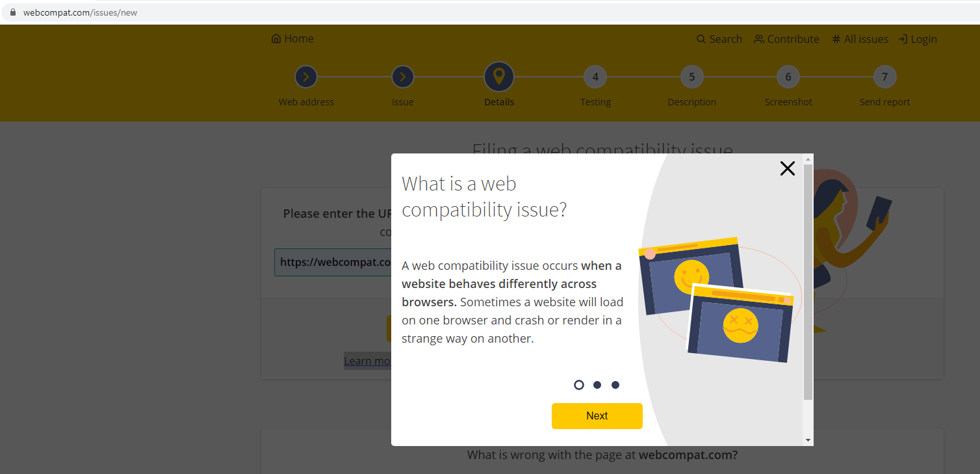Viewport: 980px width, 474px height.
Task: Select the second carousel slide dot
Action: (597, 385)
